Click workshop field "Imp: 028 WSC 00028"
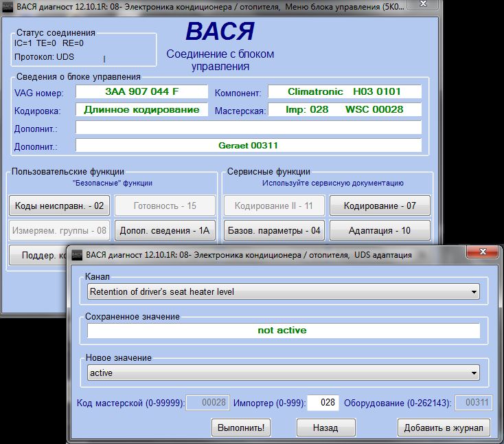This screenshot has width=504, height=444. [x=345, y=110]
